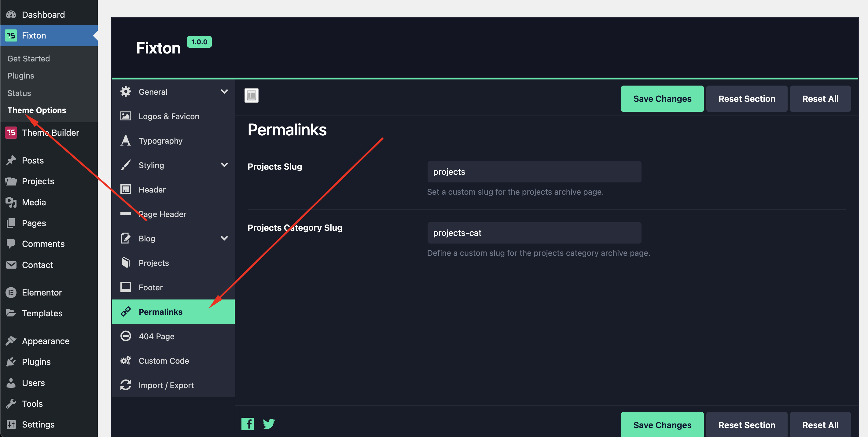Screen dimensions: 868x437
Task: Click the Twitter bird icon
Action: click(x=269, y=424)
